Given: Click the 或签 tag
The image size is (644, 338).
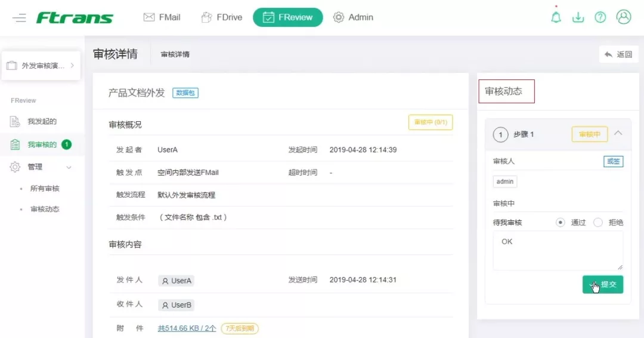Looking at the screenshot, I should pyautogui.click(x=613, y=161).
